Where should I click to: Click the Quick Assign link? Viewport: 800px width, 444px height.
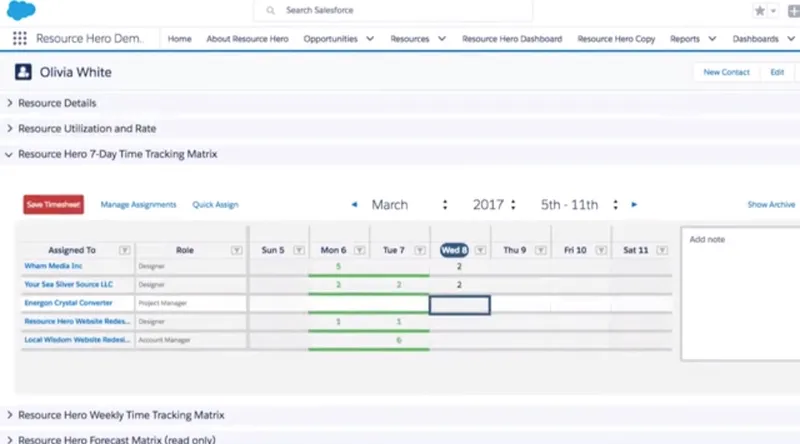coord(215,205)
